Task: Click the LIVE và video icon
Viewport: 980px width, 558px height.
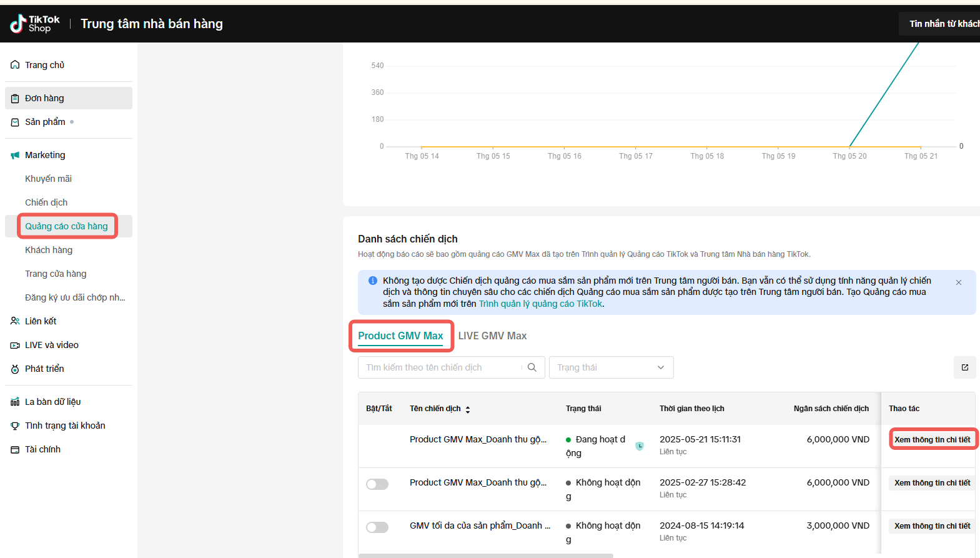Action: (x=15, y=345)
